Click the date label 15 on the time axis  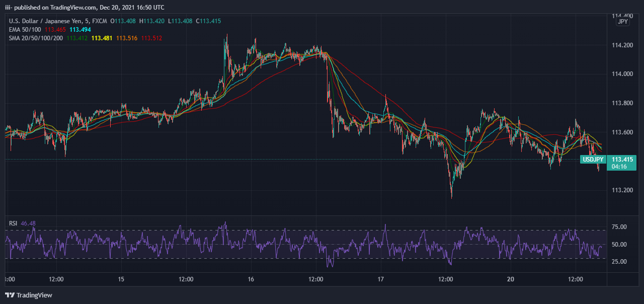121,279
